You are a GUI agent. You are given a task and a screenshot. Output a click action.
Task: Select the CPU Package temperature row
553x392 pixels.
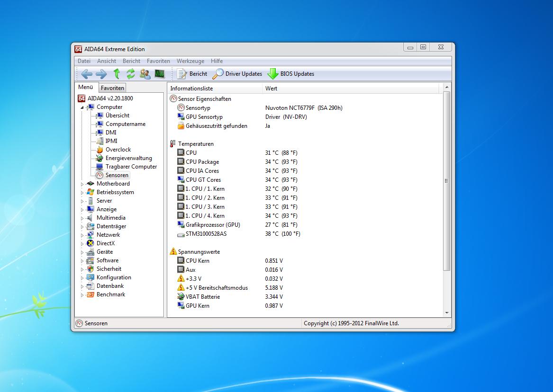[202, 162]
